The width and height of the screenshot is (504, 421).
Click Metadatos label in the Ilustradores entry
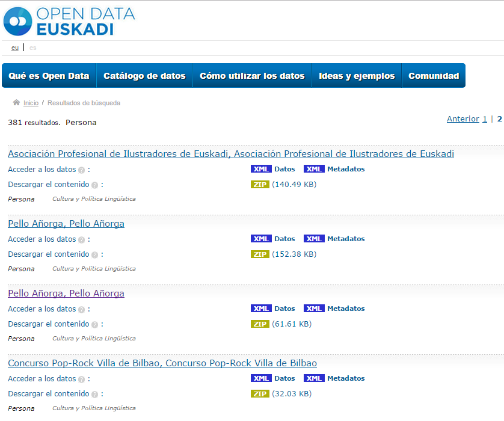pos(346,169)
